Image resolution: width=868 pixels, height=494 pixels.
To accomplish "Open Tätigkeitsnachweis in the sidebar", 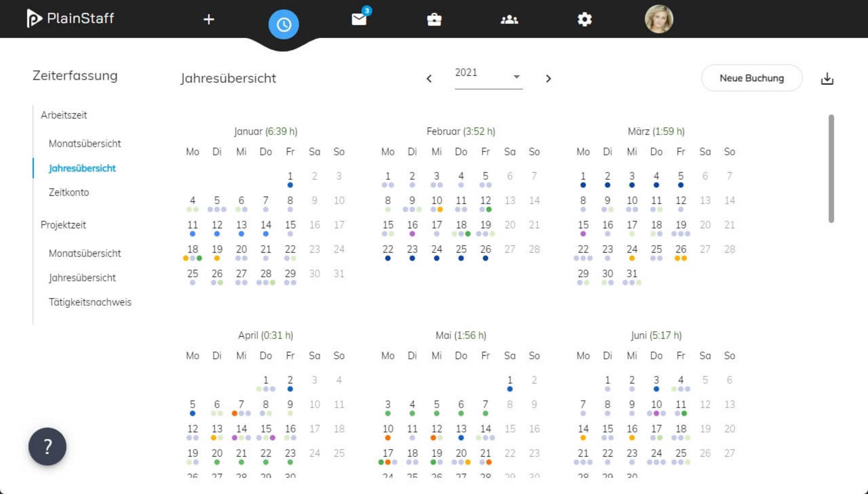I will [x=90, y=302].
